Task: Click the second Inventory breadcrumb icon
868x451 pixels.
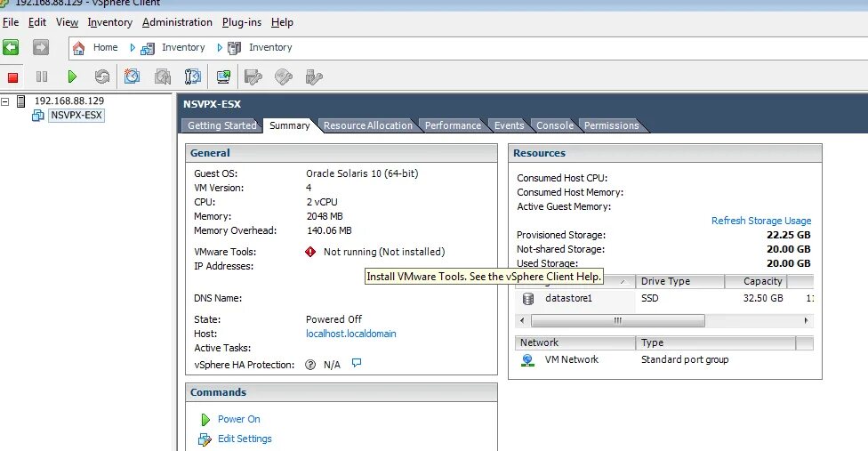Action: click(x=234, y=48)
